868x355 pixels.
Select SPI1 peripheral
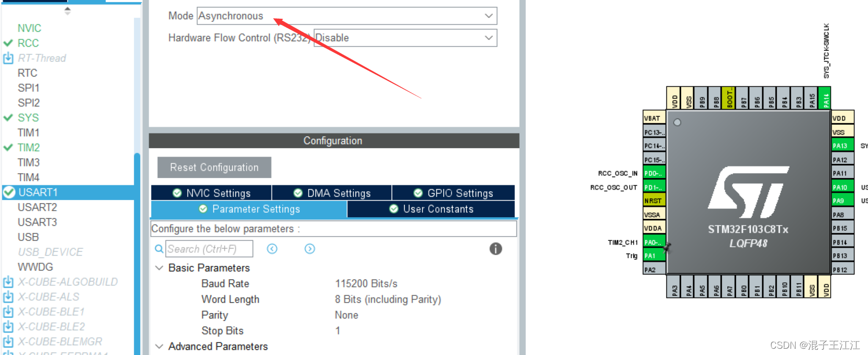pos(29,88)
